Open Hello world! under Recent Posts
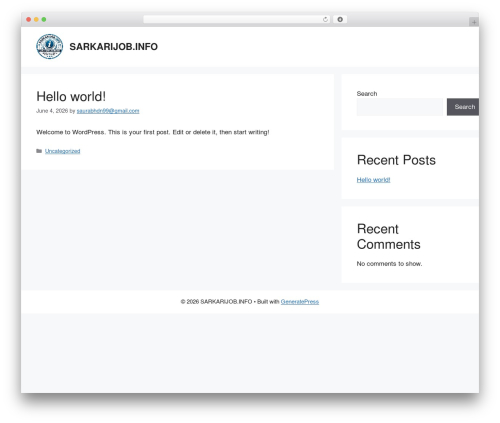This screenshot has height=423, width=500. tap(373, 180)
